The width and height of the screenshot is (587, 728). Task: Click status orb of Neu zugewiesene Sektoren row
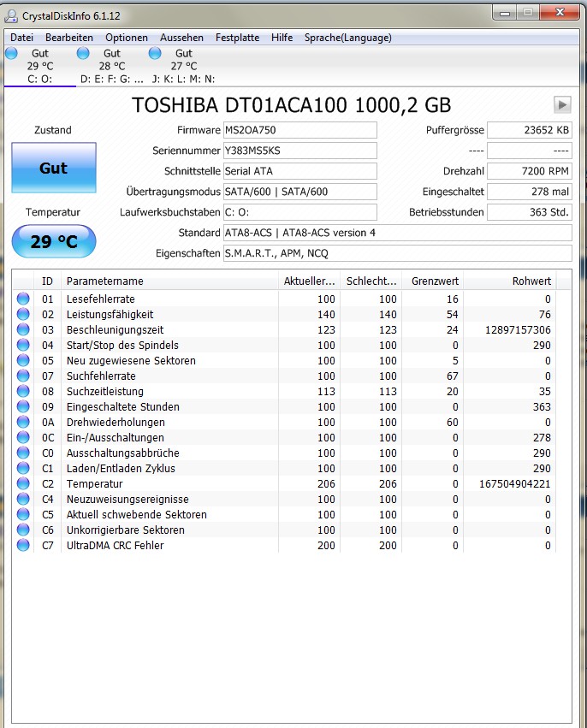point(23,360)
